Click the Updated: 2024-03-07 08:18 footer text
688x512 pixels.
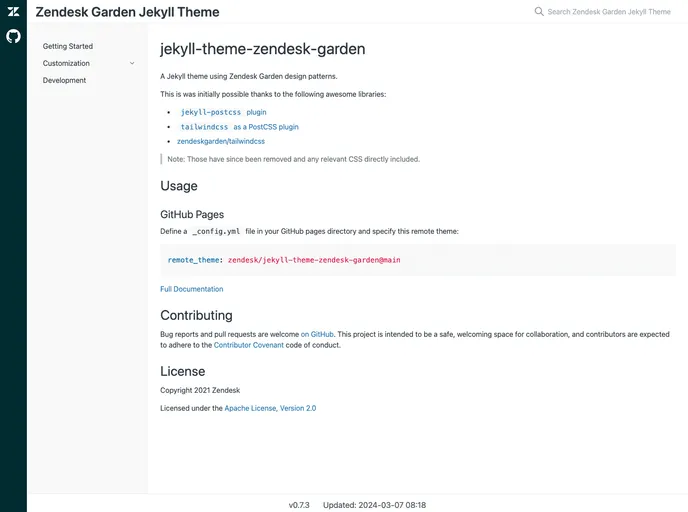coord(375,505)
